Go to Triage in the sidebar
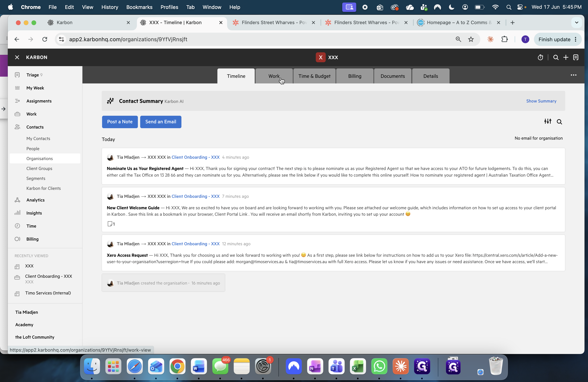 (33, 75)
